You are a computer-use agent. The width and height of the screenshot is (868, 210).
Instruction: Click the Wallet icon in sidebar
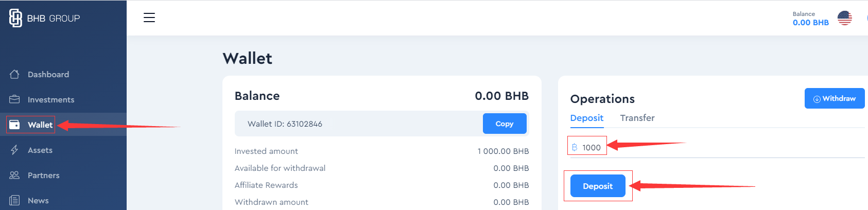tap(14, 125)
